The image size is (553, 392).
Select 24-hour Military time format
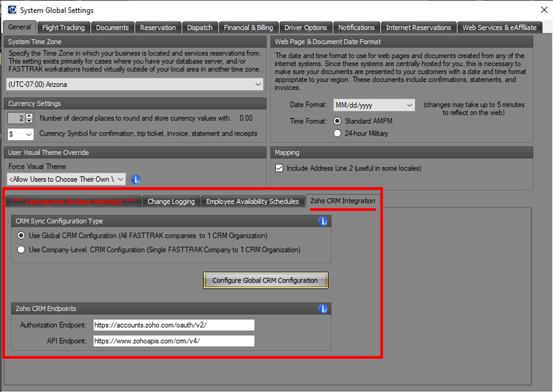[x=337, y=133]
